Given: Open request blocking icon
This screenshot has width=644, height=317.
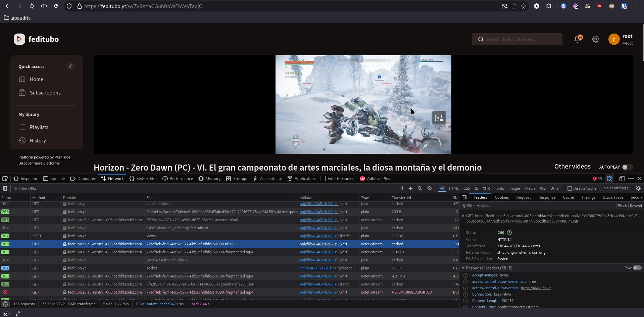Looking at the screenshot, I should pos(430,188).
